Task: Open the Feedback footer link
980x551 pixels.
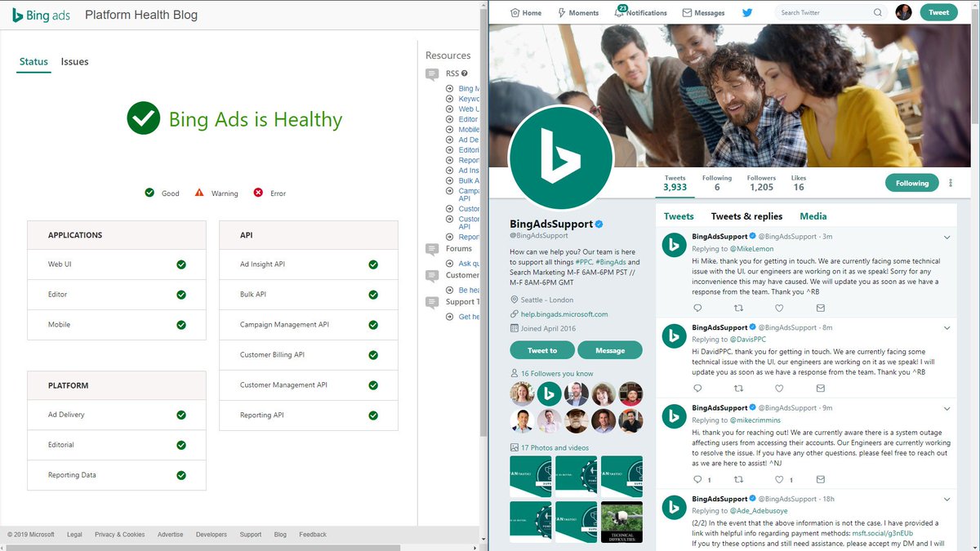Action: click(313, 535)
